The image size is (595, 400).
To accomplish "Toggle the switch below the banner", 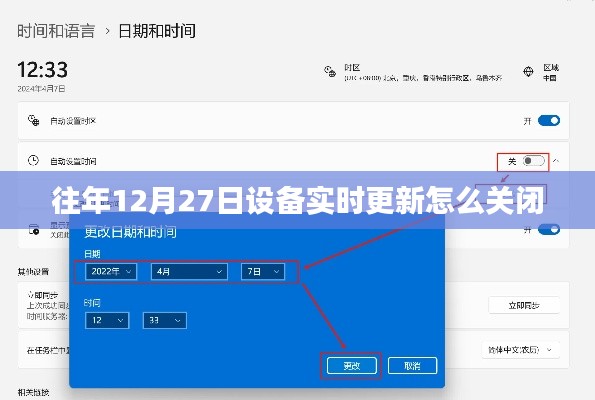I will pos(549,230).
